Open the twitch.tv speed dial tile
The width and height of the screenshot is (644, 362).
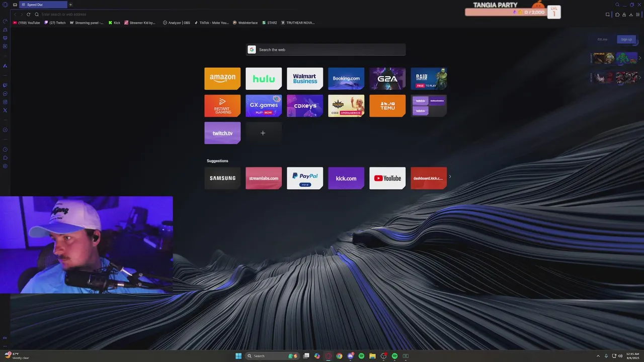pyautogui.click(x=222, y=133)
